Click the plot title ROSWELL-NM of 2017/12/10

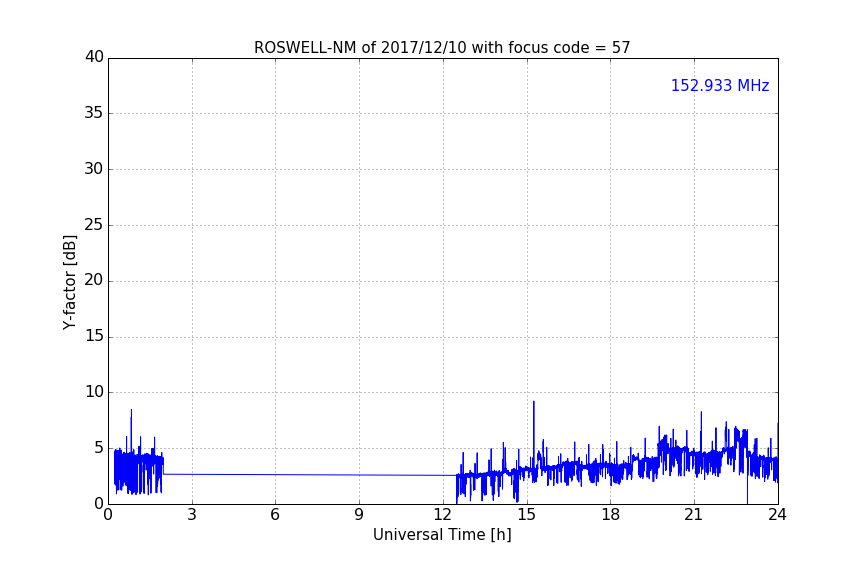tap(442, 48)
